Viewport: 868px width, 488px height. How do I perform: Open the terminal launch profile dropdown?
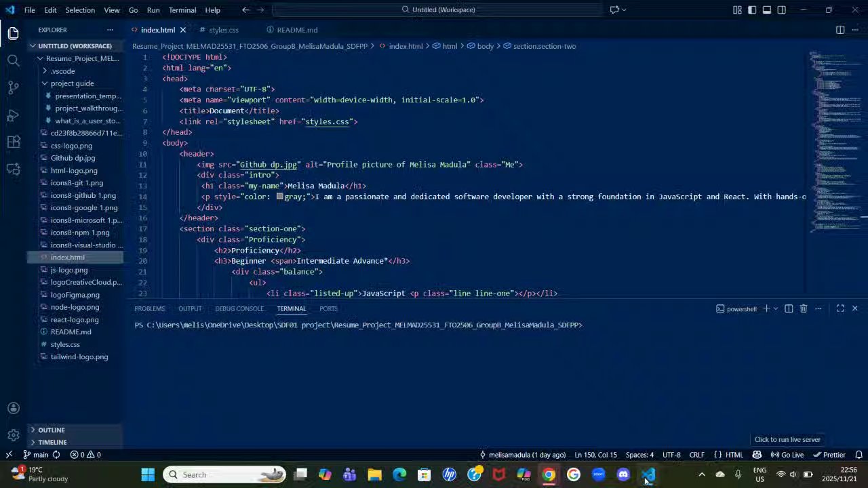coord(776,309)
